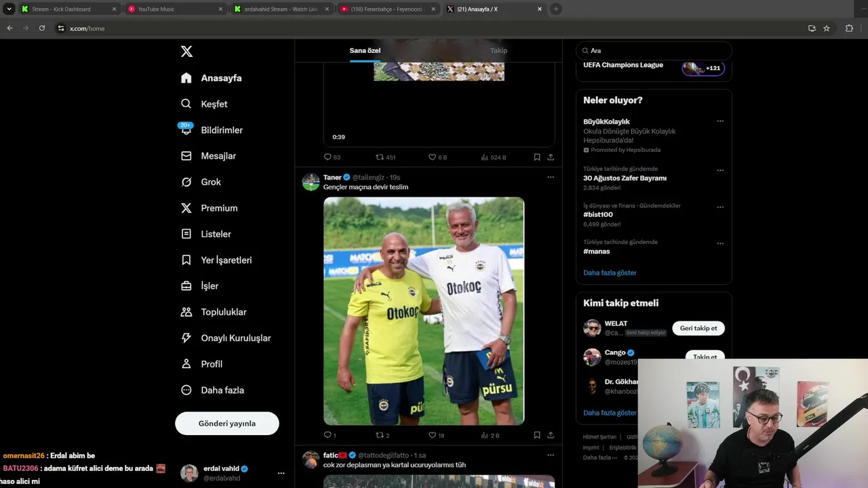
Task: Switch to the Fenerbahçe - Feyenoord tab
Action: pos(389,9)
